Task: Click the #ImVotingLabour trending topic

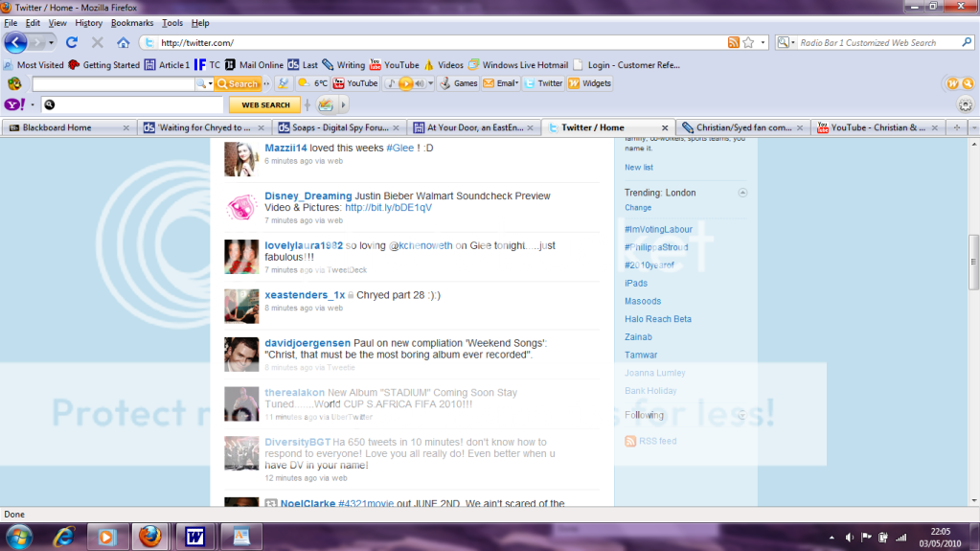Action: 658,230
